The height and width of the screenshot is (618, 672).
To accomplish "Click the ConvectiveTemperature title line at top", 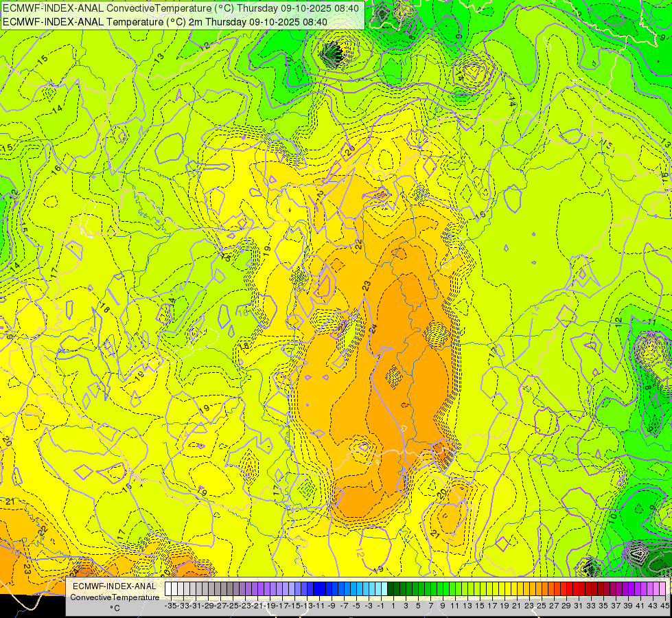I will click(x=181, y=8).
